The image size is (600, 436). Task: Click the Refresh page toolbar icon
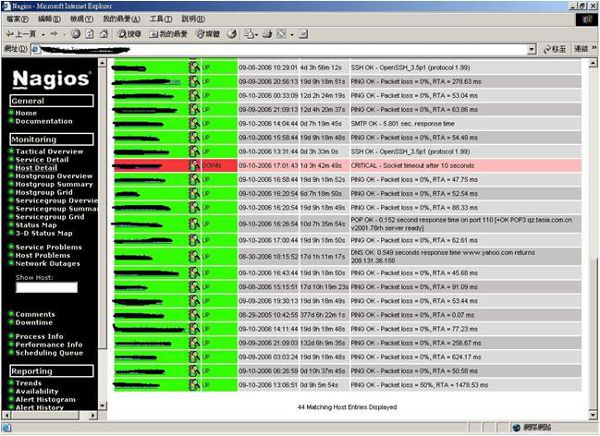pyautogui.click(x=90, y=34)
